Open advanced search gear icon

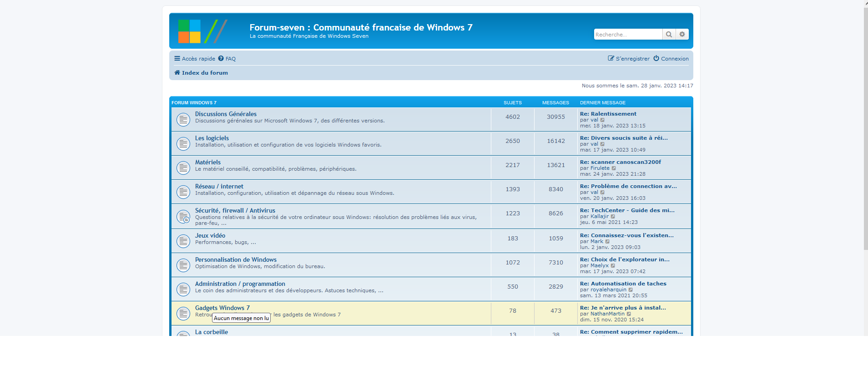(682, 34)
